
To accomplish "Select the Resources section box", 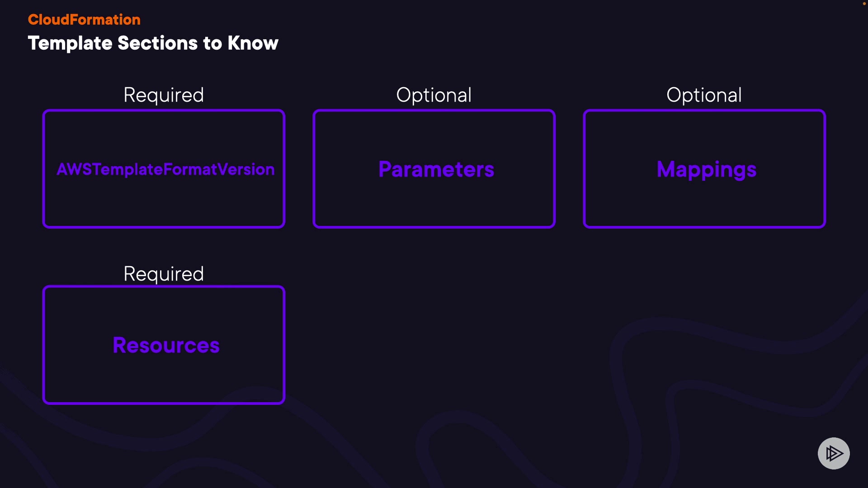I will pyautogui.click(x=164, y=345).
